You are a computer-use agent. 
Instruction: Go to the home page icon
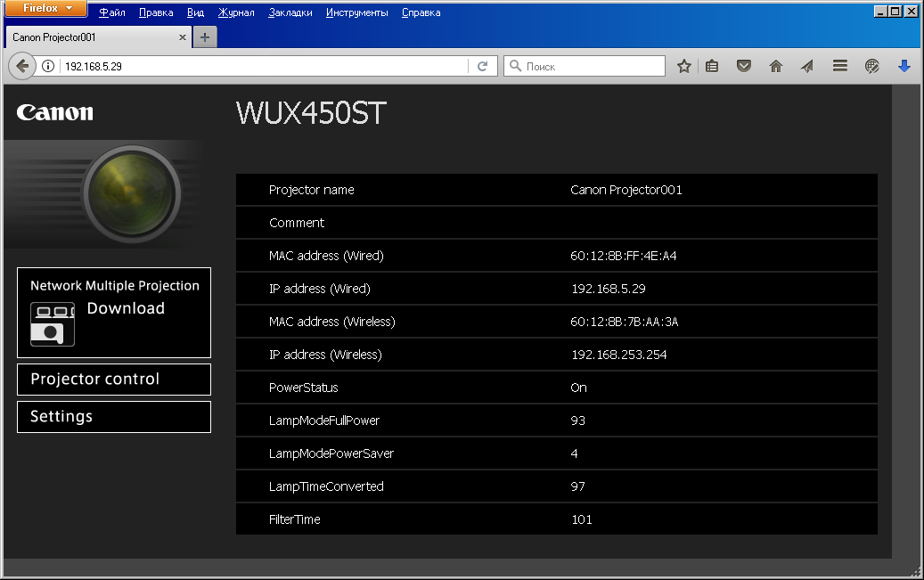776,66
